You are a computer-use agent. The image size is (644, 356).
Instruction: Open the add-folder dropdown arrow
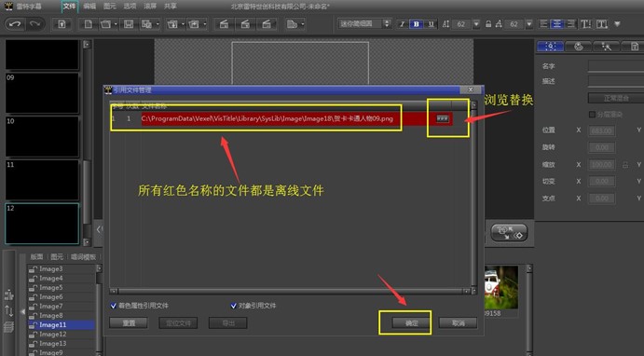[x=204, y=24]
